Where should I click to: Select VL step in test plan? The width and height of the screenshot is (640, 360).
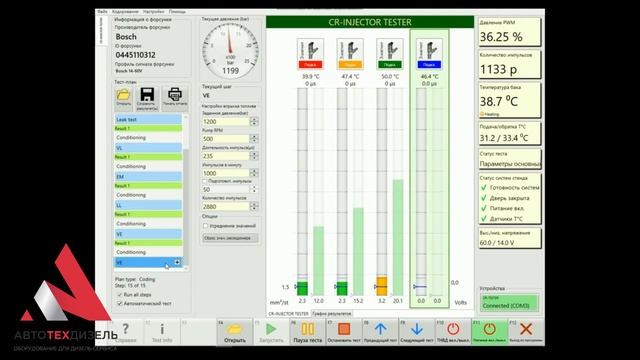point(148,148)
